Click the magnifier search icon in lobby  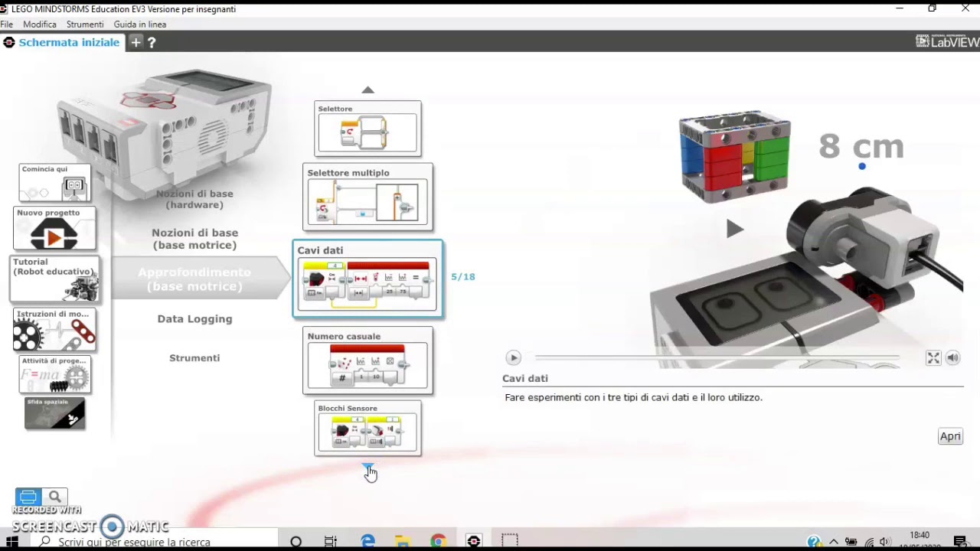[x=55, y=497]
